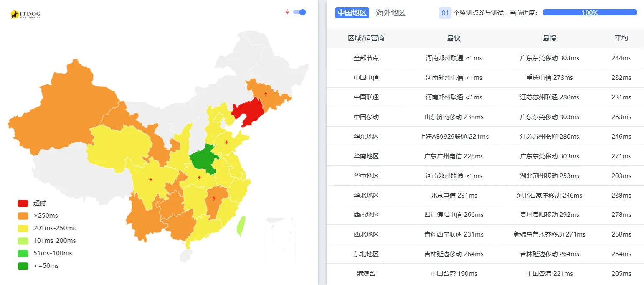Click the Taiwan island on the map

click(x=241, y=226)
